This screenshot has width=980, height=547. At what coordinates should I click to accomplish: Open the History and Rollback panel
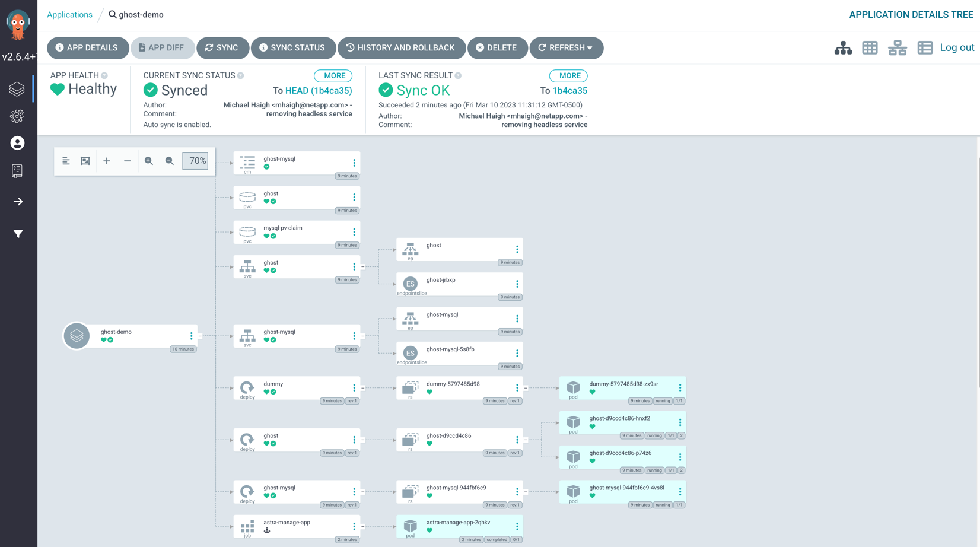click(x=401, y=48)
